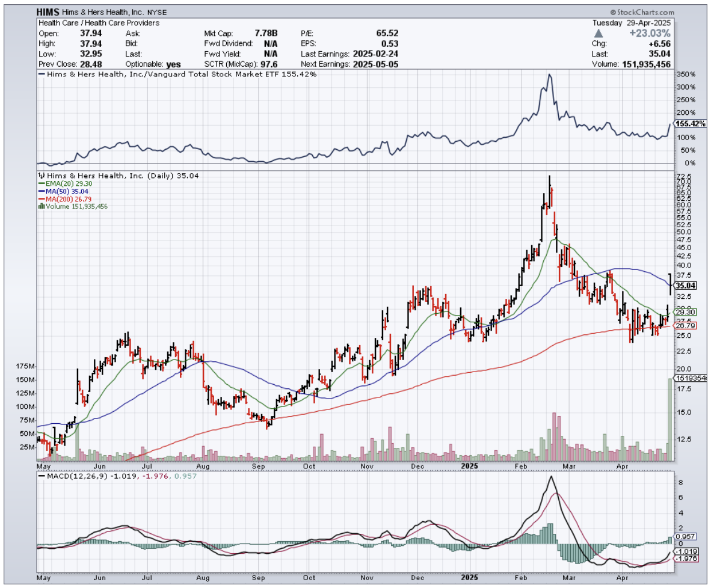This screenshot has width=711, height=588.
Task: Click the price bars icon beside Hims & Hers
Action: 41,176
